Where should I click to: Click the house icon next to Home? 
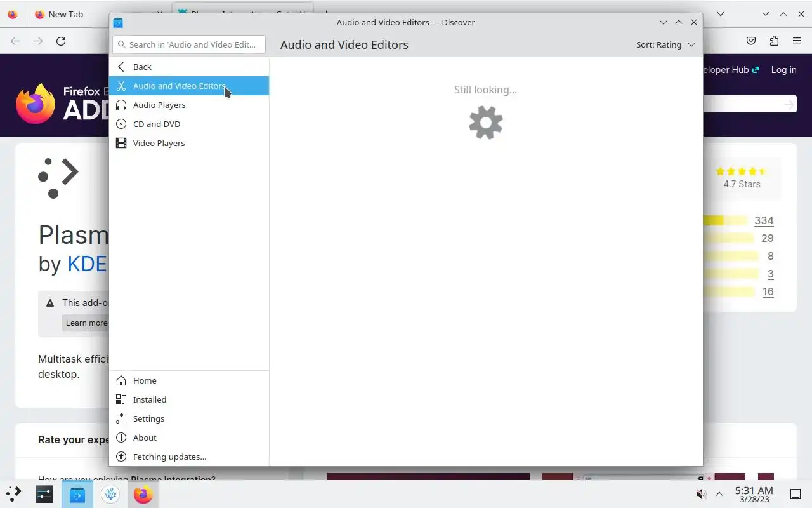point(121,380)
